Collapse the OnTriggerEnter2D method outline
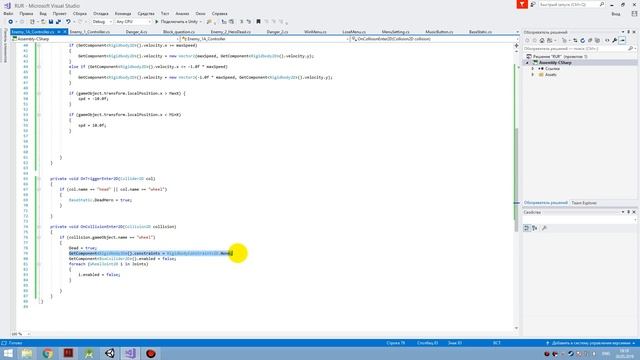 tap(39, 179)
